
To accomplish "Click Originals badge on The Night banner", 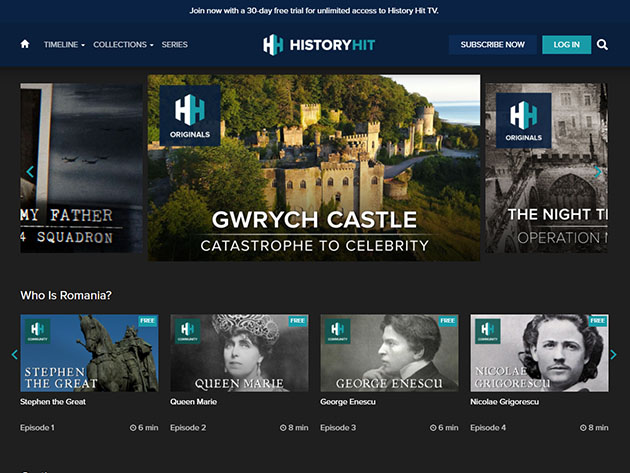I will (x=524, y=121).
